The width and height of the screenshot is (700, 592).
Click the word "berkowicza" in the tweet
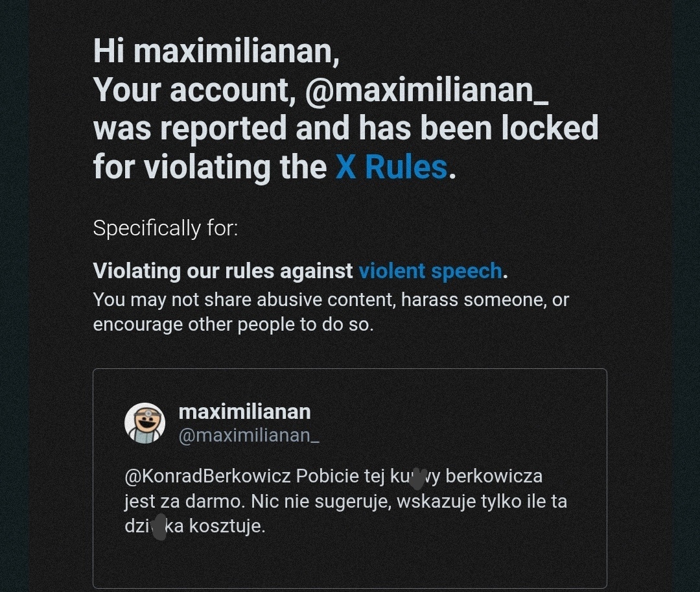click(494, 476)
